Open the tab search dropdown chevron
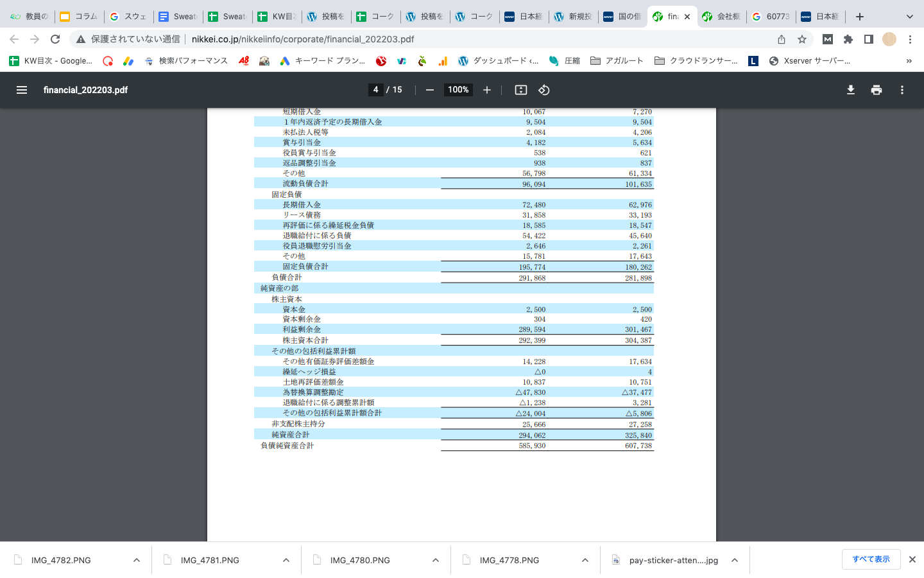924x578 pixels. click(x=909, y=17)
